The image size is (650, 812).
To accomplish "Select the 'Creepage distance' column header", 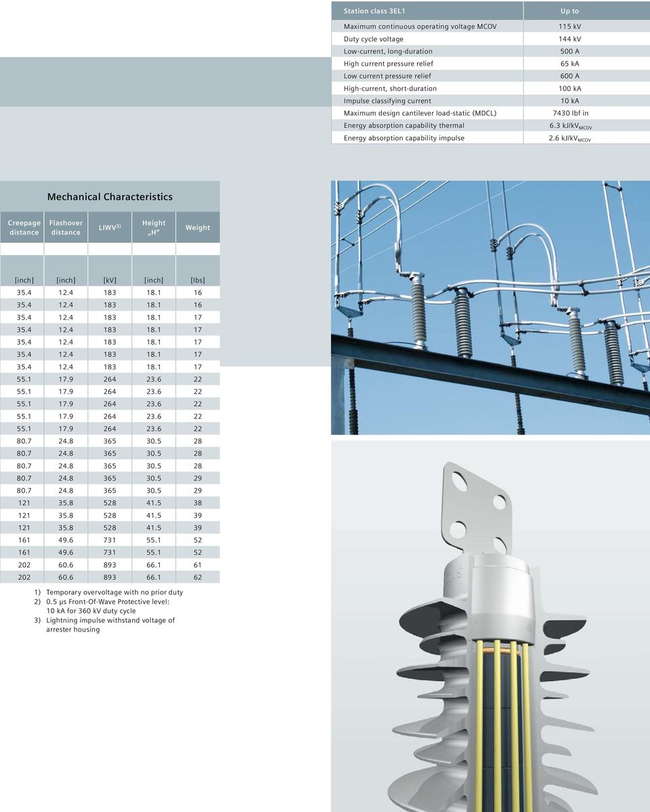I will [24, 227].
